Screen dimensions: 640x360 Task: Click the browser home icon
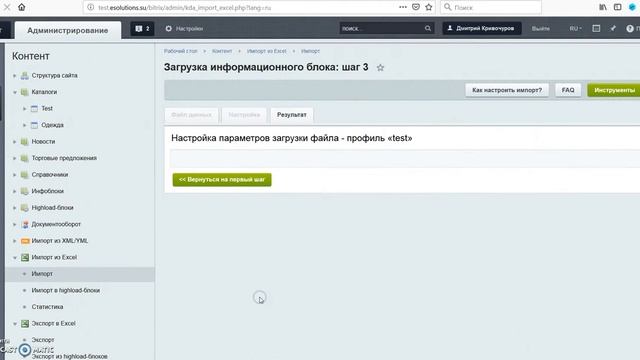(22, 7)
